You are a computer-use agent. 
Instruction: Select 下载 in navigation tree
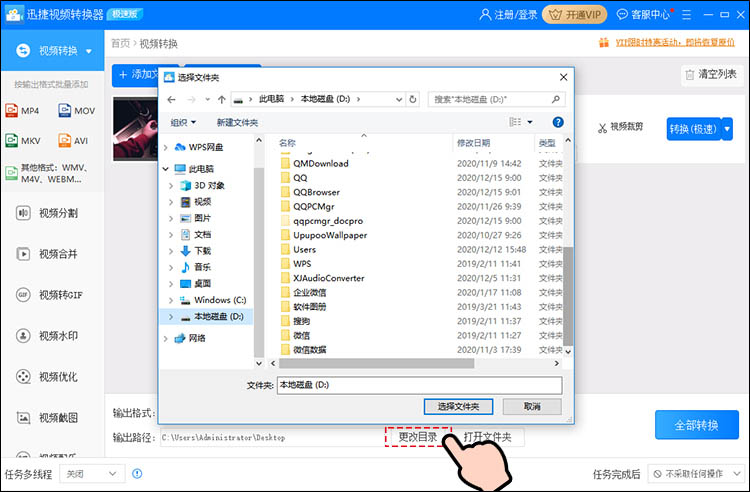click(x=195, y=251)
